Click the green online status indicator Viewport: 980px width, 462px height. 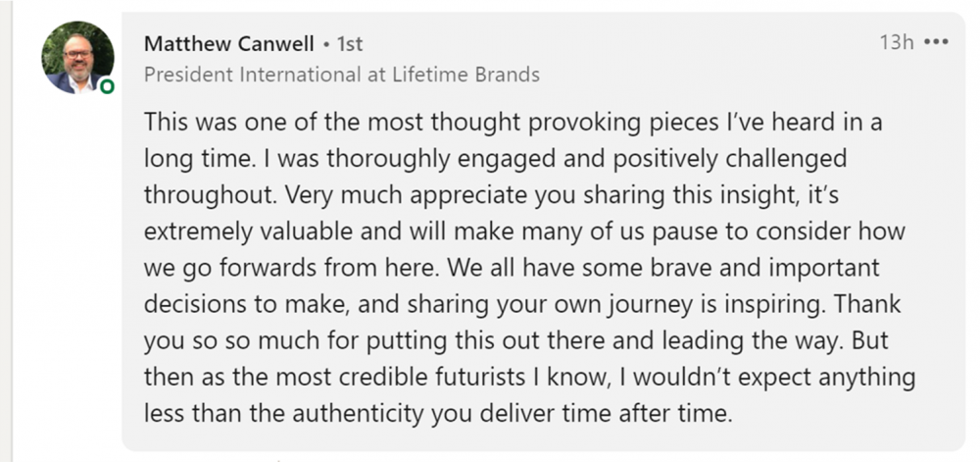[x=107, y=87]
